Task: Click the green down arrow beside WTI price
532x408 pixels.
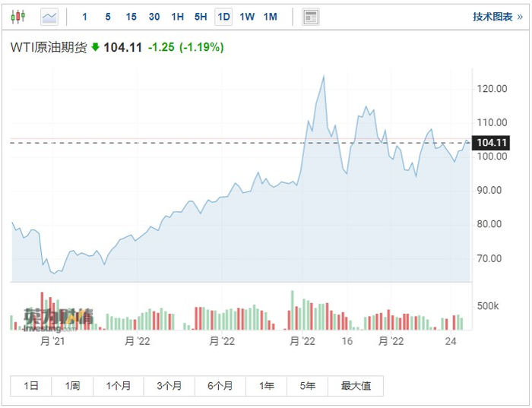Action: (95, 47)
